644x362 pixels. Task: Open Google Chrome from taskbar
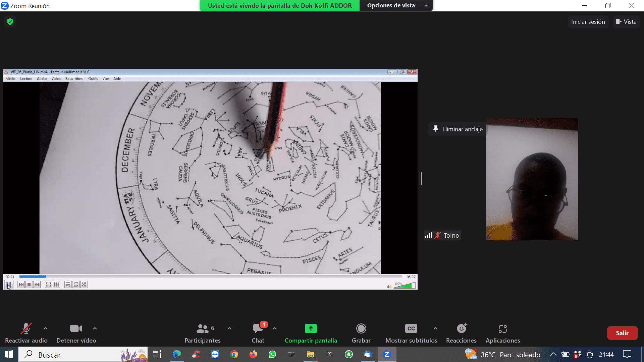(234, 354)
